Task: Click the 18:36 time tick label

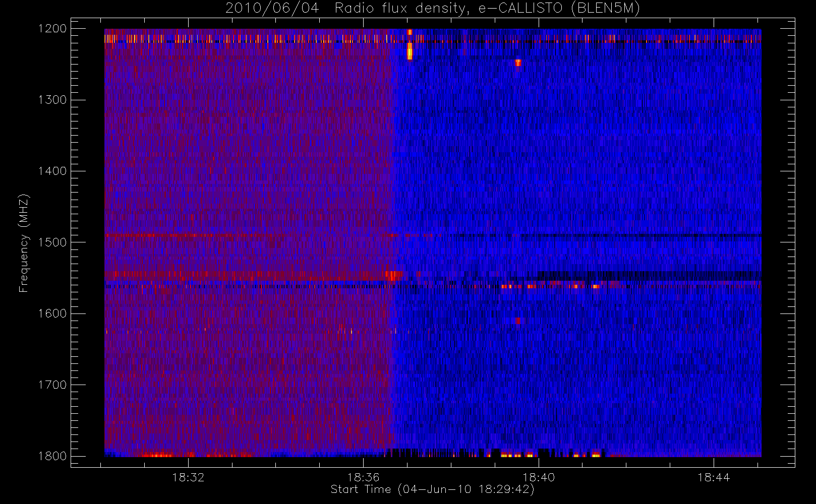Action: click(x=363, y=477)
